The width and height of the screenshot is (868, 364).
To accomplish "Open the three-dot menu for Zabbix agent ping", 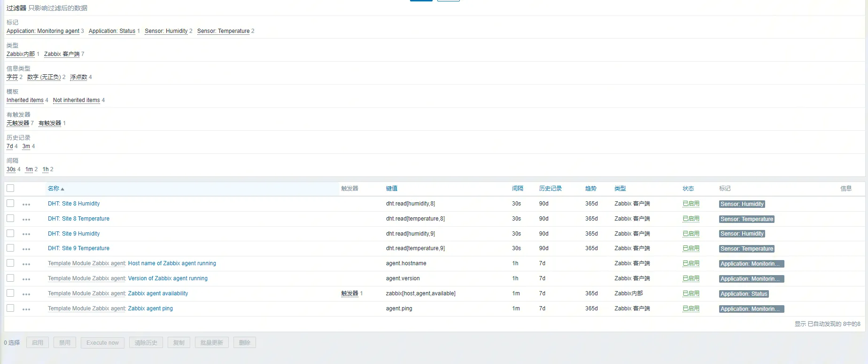I will (x=26, y=309).
